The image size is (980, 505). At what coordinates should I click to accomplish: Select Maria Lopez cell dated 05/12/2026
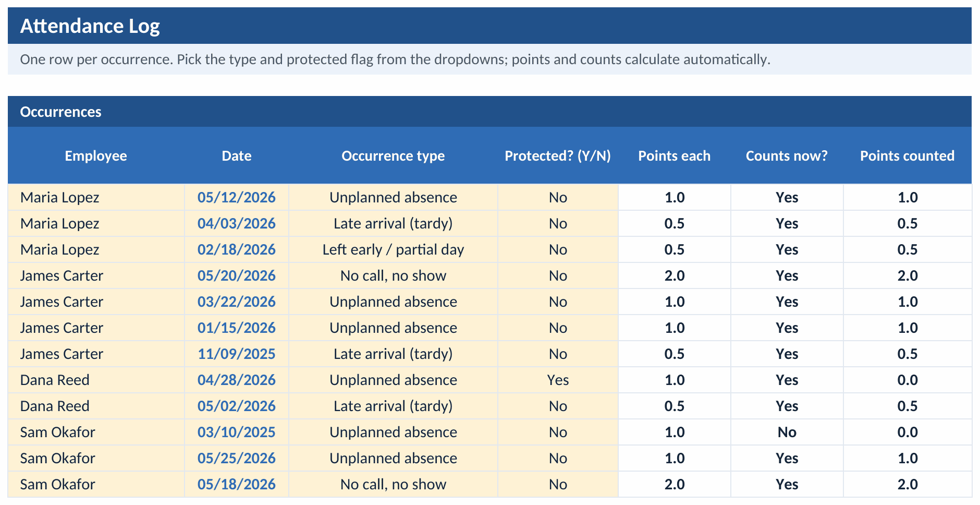96,197
